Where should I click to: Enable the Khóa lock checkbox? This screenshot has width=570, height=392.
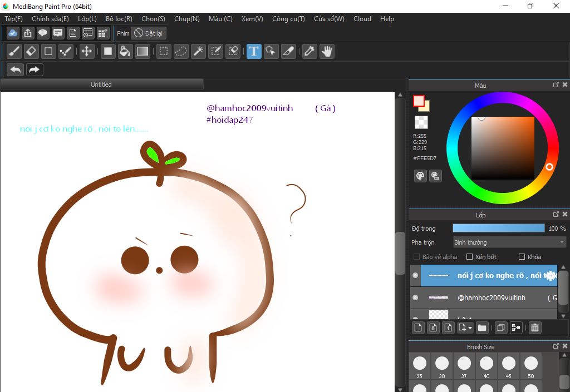pyautogui.click(x=522, y=257)
